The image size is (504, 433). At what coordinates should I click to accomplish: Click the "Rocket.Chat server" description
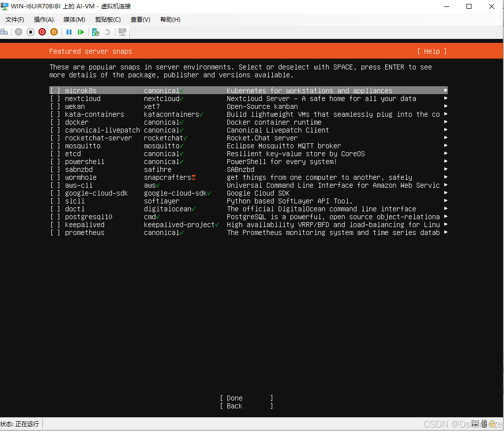(x=262, y=138)
